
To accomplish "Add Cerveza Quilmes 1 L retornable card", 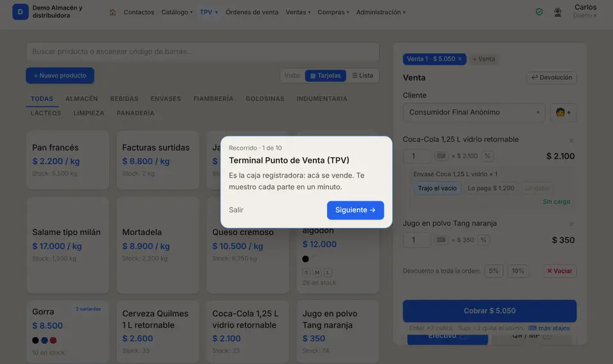I will [x=158, y=331].
